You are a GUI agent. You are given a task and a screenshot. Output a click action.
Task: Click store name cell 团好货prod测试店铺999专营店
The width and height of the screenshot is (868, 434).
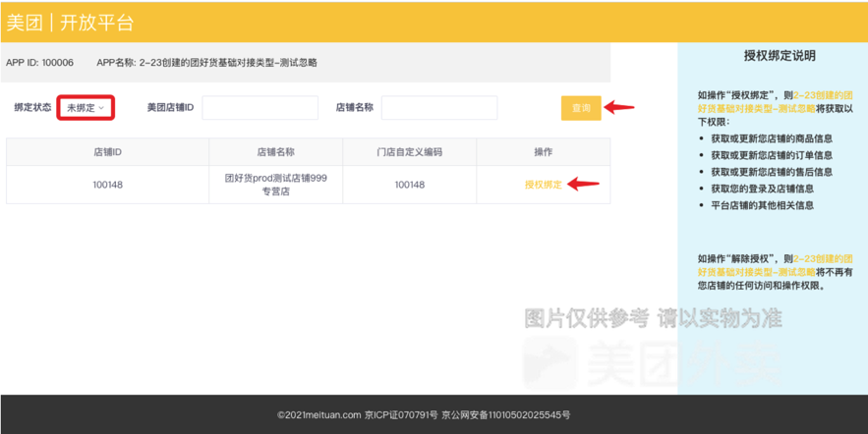[275, 185]
